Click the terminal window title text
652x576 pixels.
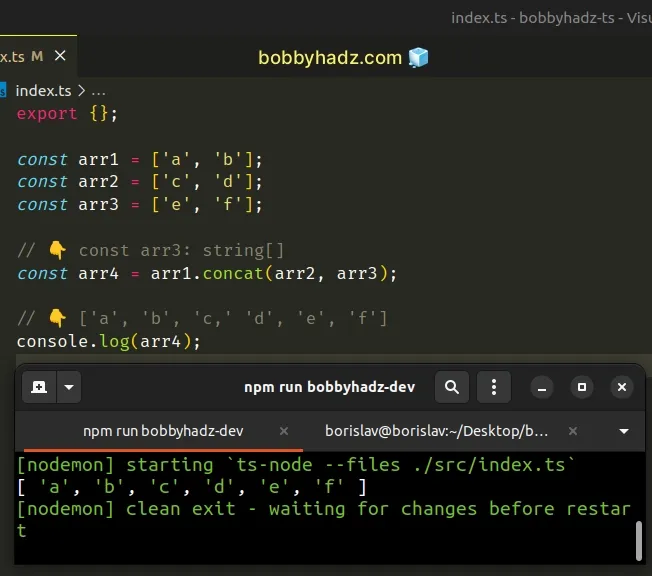pos(329,387)
